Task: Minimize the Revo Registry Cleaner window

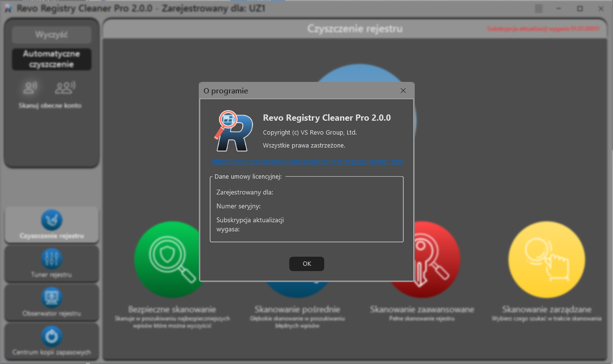Action: [559, 9]
